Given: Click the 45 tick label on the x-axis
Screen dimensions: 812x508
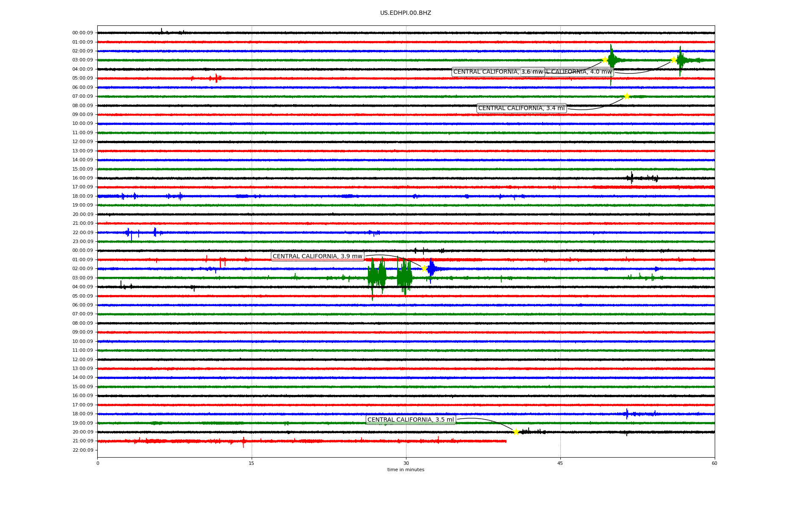Looking at the screenshot, I should (x=560, y=463).
